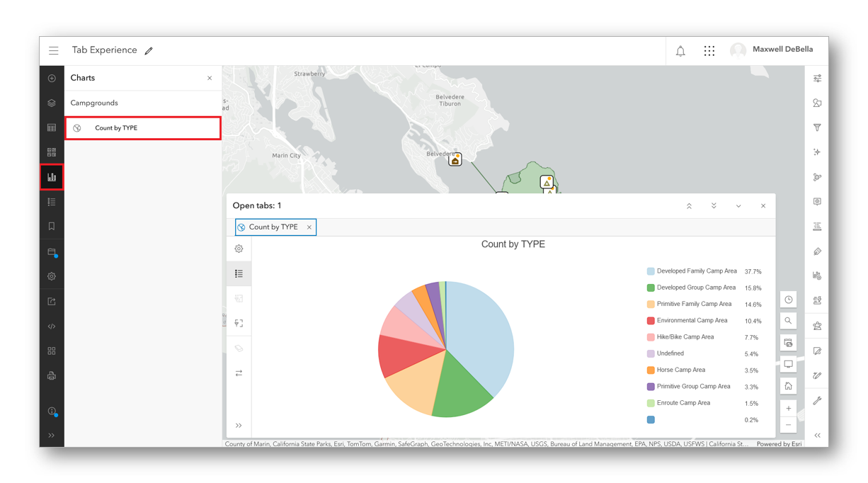
Task: Open Maxwell DeBella user profile
Action: pos(772,50)
